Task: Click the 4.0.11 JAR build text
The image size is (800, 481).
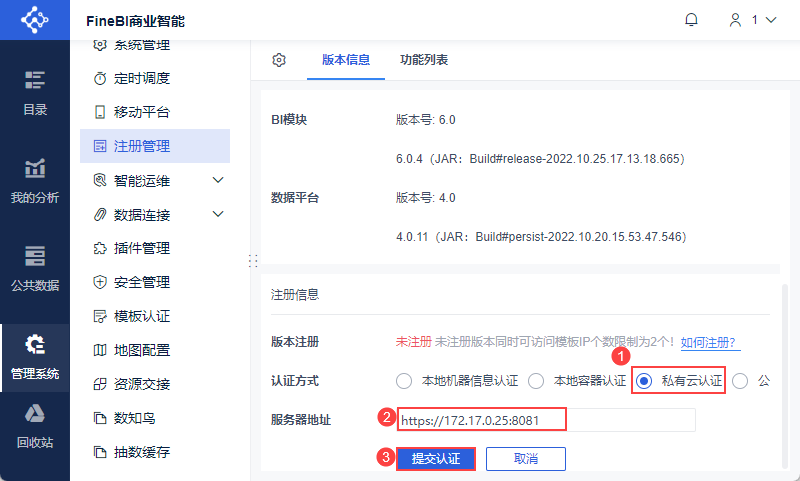Action: tap(541, 237)
